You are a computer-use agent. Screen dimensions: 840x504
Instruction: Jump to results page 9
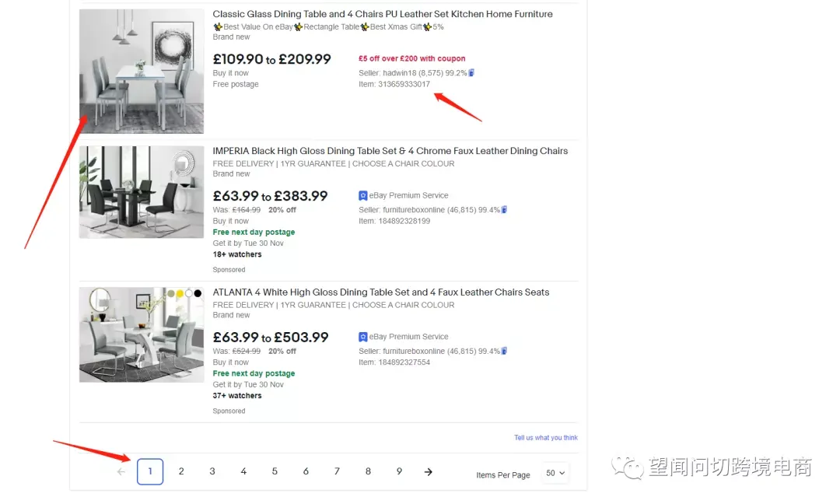399,471
